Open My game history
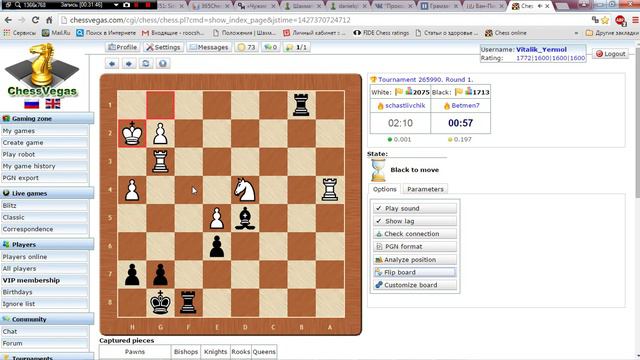The height and width of the screenshot is (360, 640). 44,166
